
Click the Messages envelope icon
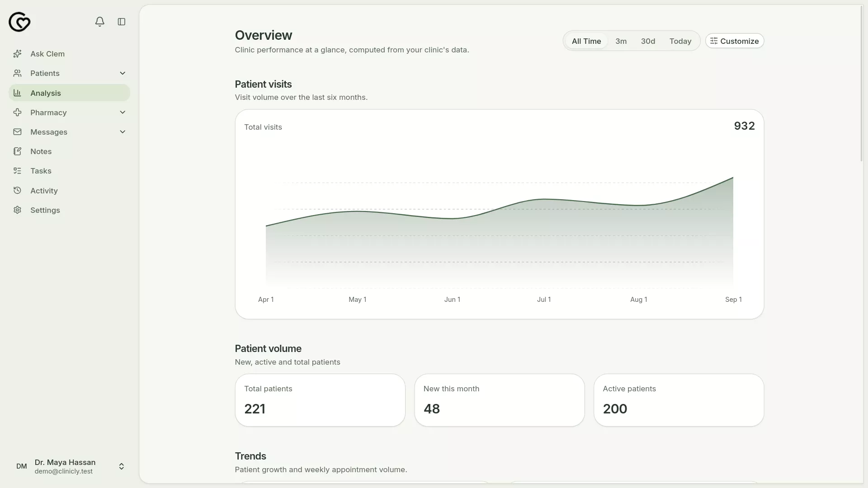(18, 132)
